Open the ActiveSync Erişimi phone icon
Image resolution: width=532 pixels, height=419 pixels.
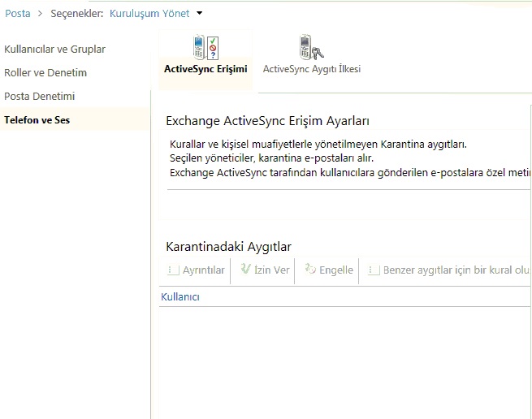pyautogui.click(x=205, y=47)
